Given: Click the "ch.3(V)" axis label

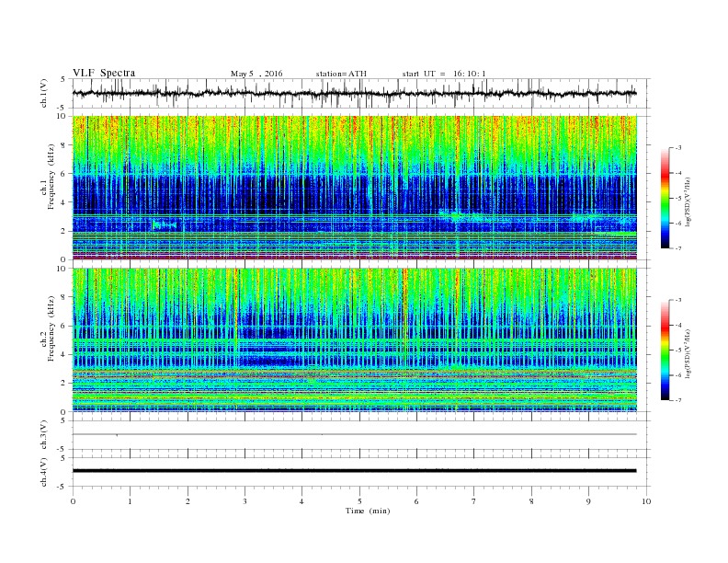Looking at the screenshot, I should click(44, 435).
